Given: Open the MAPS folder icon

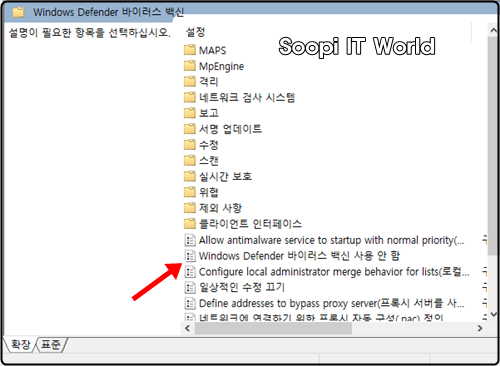Looking at the screenshot, I should point(190,50).
